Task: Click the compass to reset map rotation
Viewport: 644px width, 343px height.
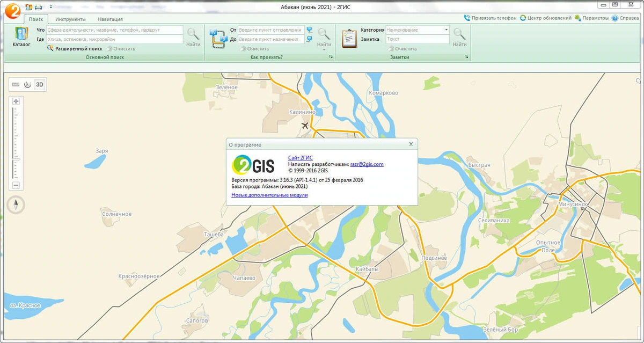Action: (16, 205)
